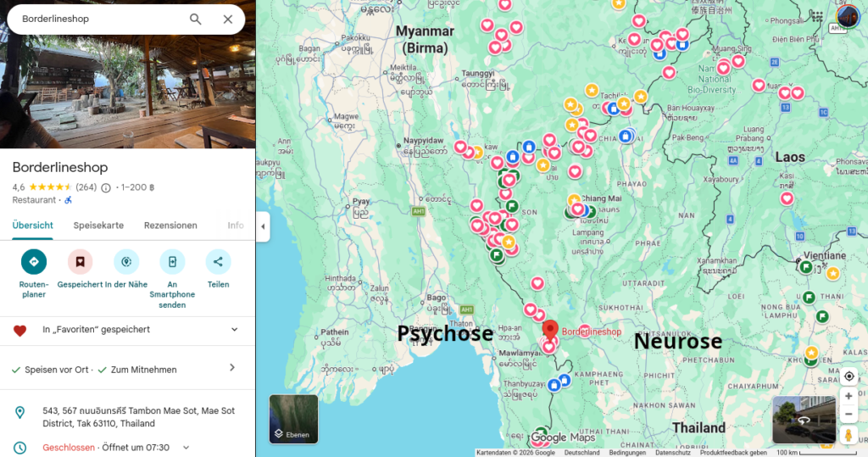The width and height of the screenshot is (868, 457).
Task: Send place to smartphone icon
Action: pyautogui.click(x=172, y=262)
